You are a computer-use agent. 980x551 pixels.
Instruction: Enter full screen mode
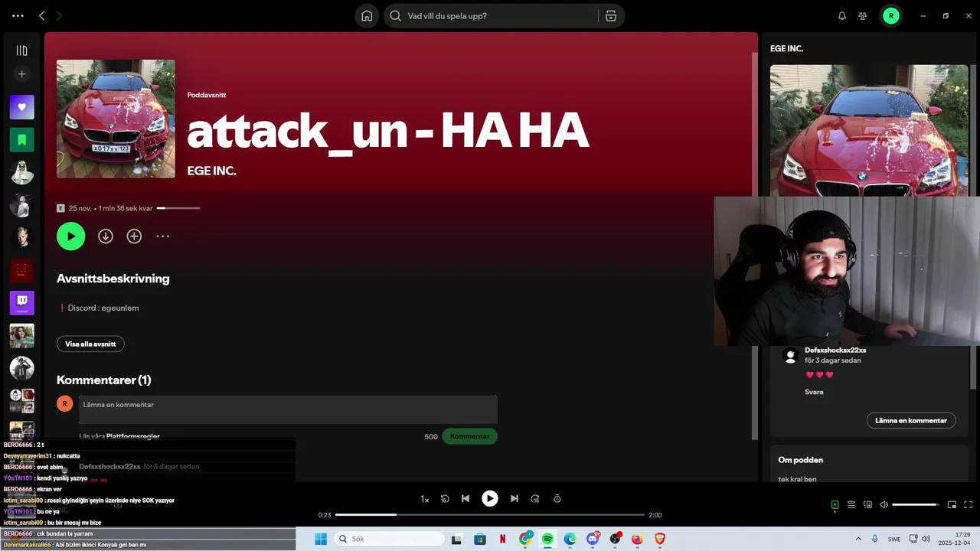coord(969,505)
